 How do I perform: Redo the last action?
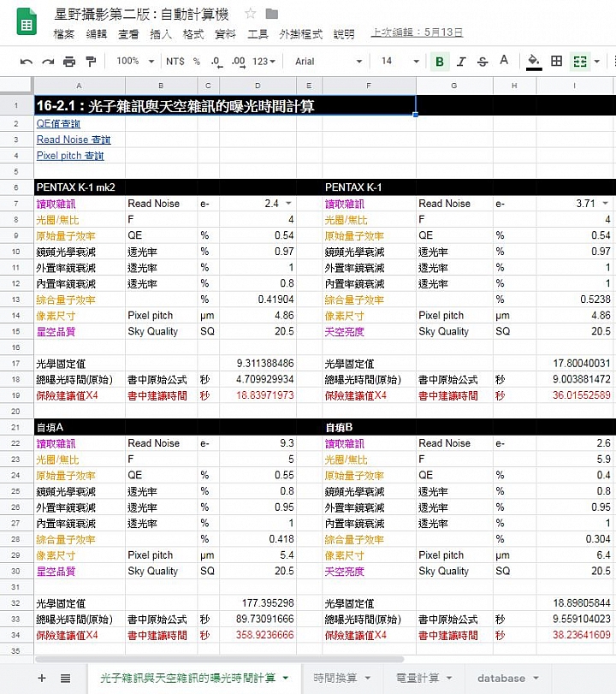coord(48,62)
